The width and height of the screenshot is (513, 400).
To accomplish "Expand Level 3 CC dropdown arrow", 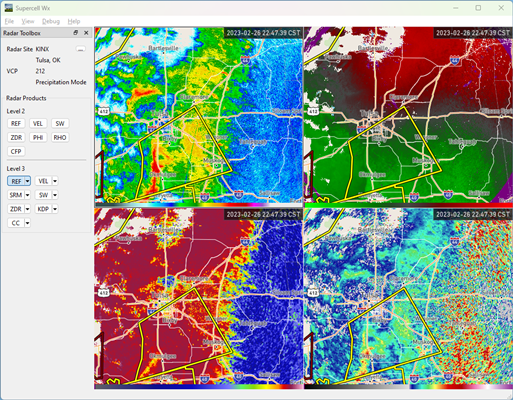I will click(28, 223).
